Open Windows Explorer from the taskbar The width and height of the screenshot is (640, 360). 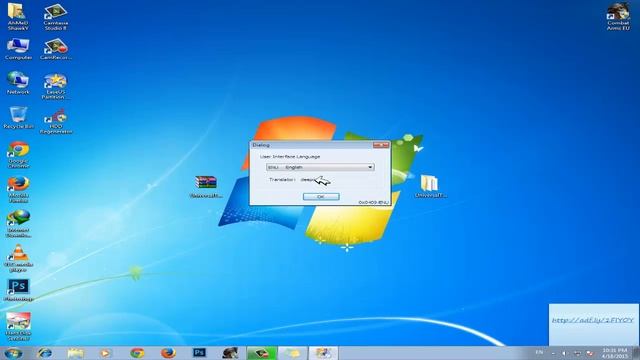tap(76, 353)
